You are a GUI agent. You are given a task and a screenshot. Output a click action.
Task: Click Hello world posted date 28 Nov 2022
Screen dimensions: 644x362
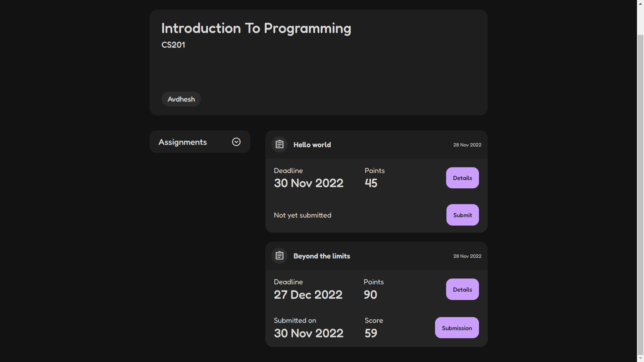click(467, 145)
